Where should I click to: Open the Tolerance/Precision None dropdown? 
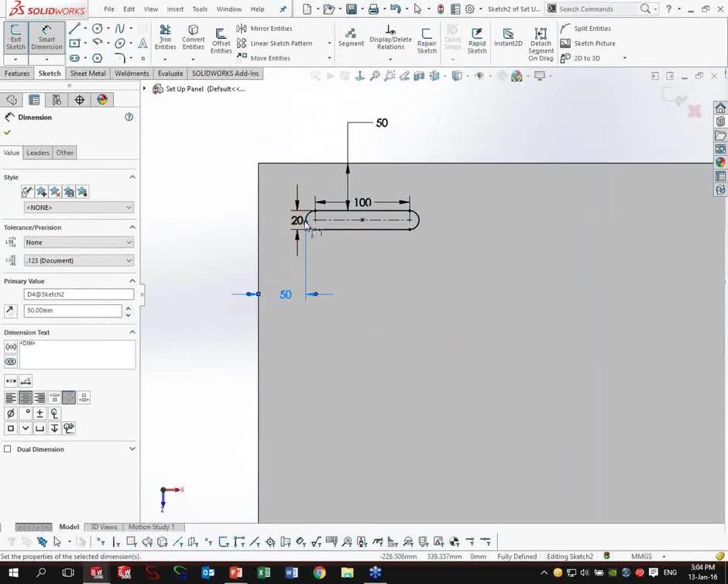(77, 242)
